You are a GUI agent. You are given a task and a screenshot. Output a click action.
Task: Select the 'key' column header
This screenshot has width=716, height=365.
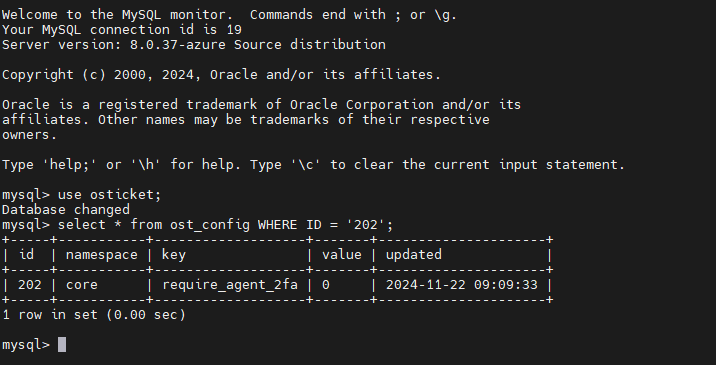[x=174, y=255]
